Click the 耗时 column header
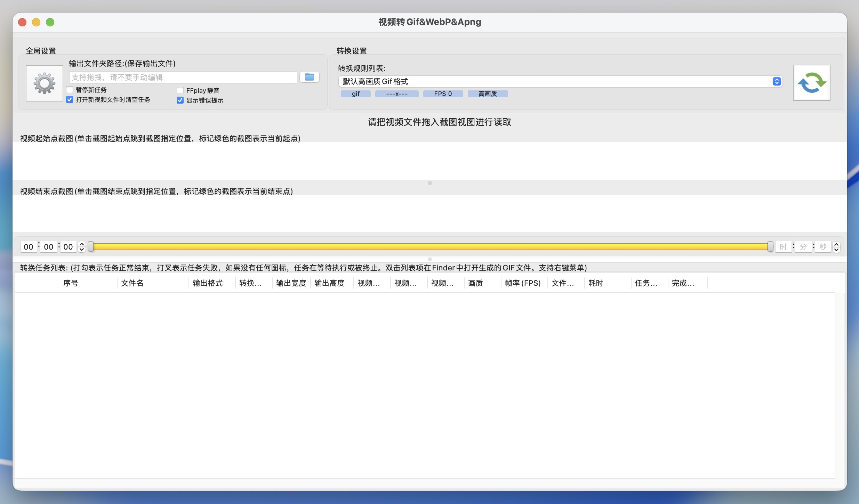This screenshot has height=504, width=859. pos(595,283)
